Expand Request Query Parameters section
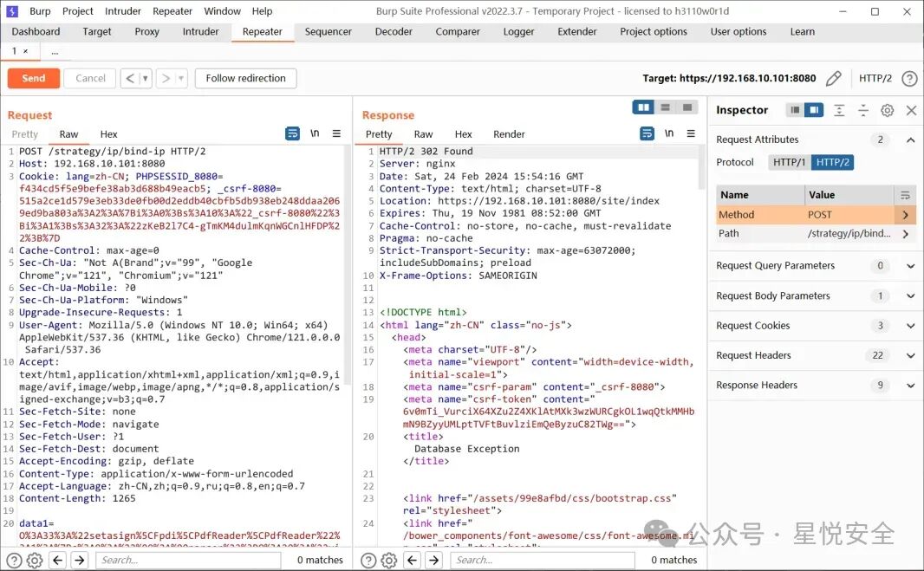 click(910, 266)
